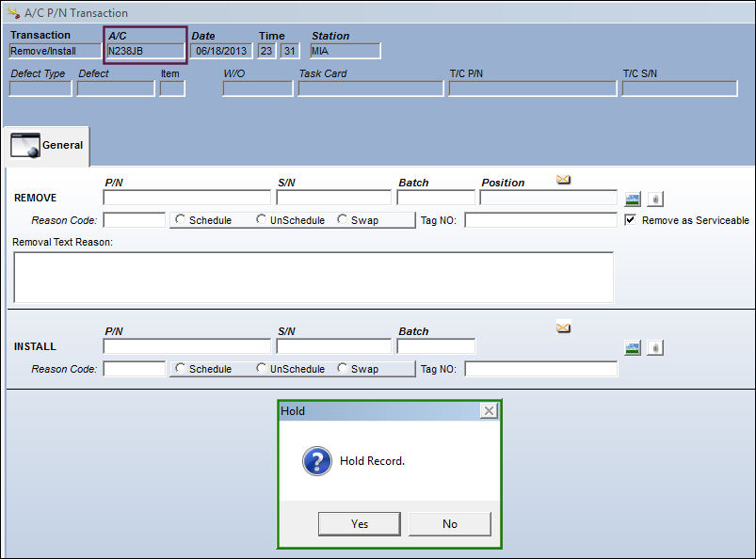Click the attachment icon in the INSTALL row
This screenshot has width=756, height=559.
coord(655,347)
